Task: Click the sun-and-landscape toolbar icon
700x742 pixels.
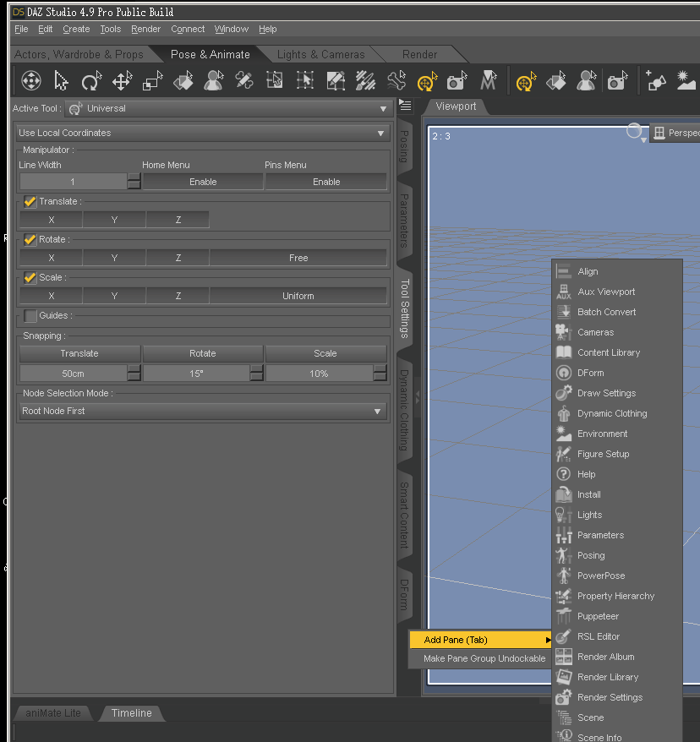Action: coord(686,81)
